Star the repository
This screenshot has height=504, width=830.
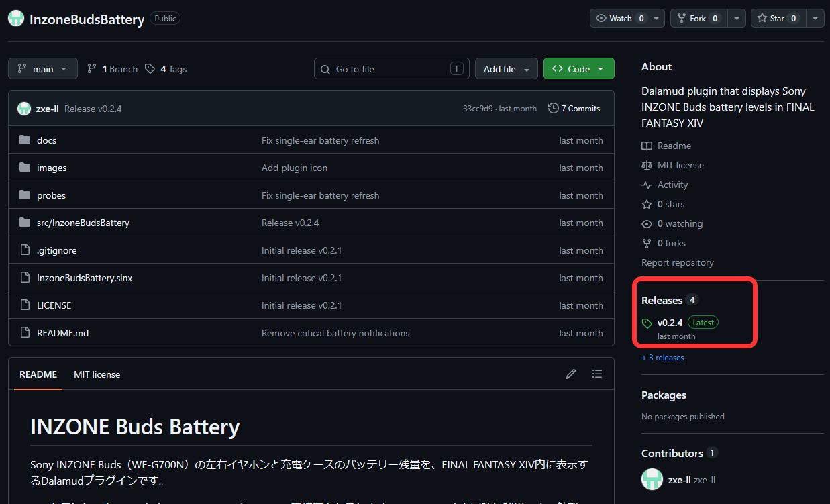click(778, 18)
